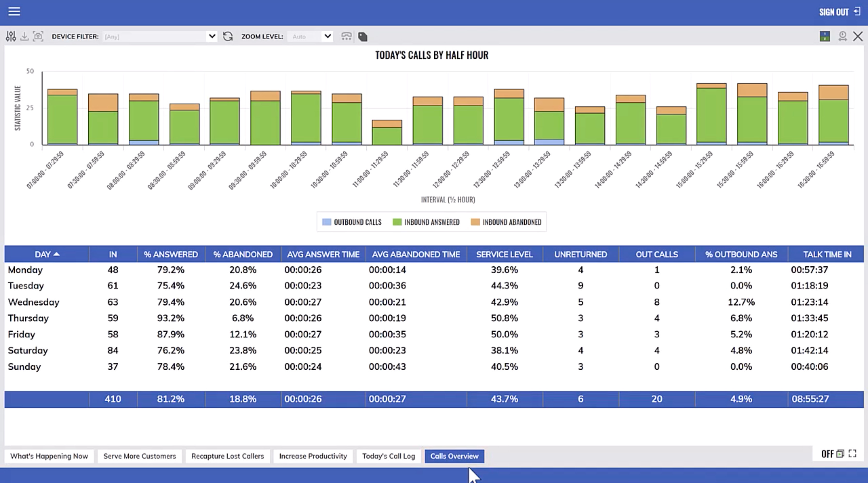868x483 pixels.
Task: Open the hamburger menu
Action: pos(14,11)
